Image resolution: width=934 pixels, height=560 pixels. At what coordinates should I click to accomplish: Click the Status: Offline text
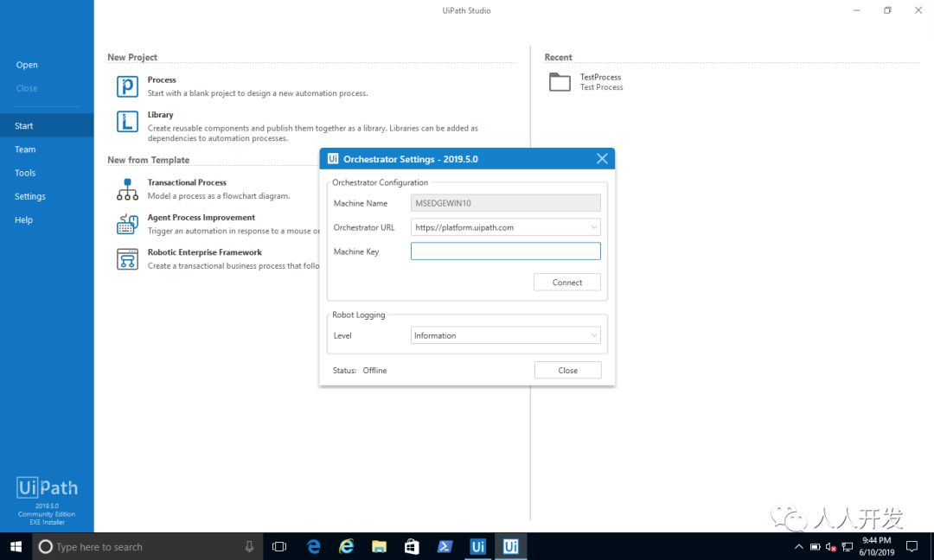pos(360,370)
